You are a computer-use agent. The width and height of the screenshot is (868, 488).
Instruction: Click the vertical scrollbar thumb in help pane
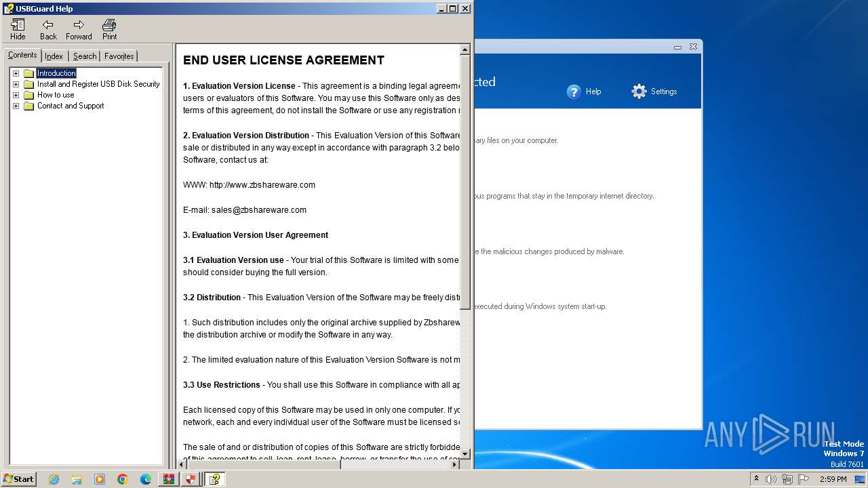(x=465, y=183)
